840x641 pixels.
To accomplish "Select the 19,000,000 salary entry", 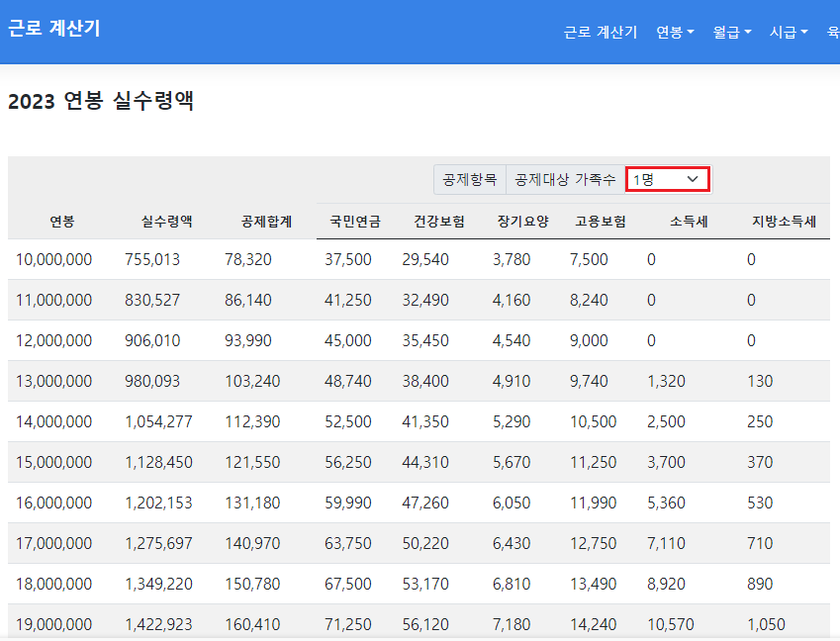I will tap(54, 625).
